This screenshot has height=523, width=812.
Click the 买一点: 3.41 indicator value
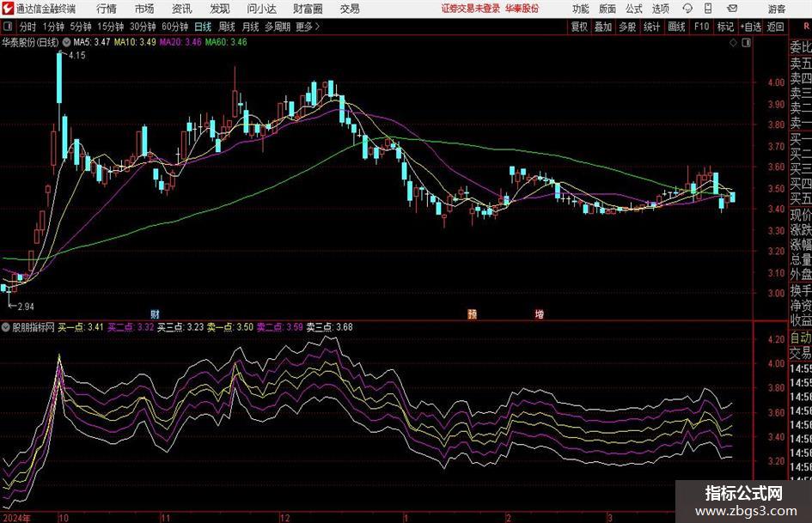pos(80,326)
